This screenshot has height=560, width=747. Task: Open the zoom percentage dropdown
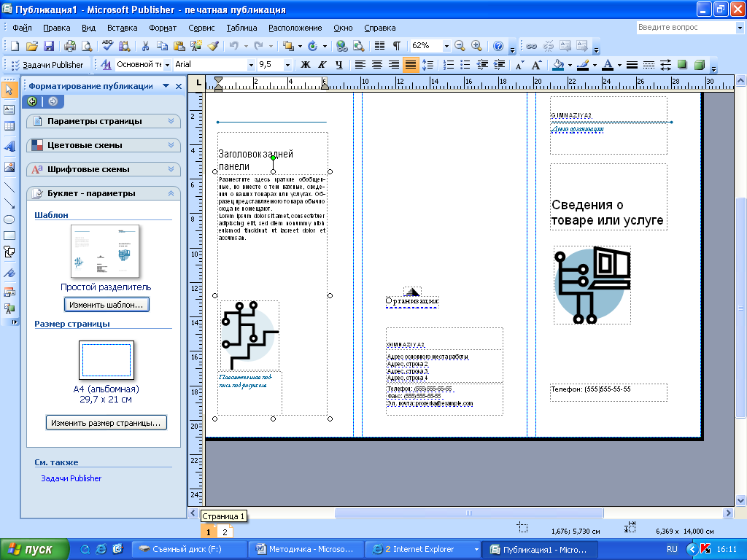446,46
